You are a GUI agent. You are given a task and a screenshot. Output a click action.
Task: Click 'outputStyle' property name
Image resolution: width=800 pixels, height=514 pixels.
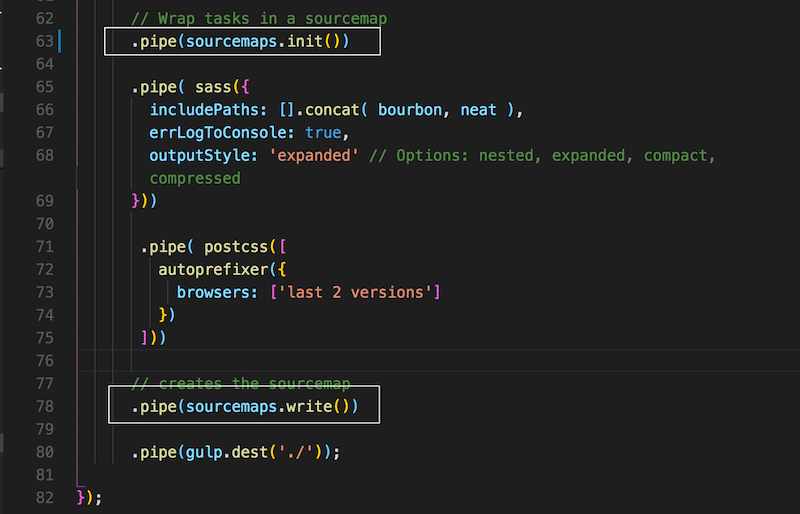[x=199, y=156]
